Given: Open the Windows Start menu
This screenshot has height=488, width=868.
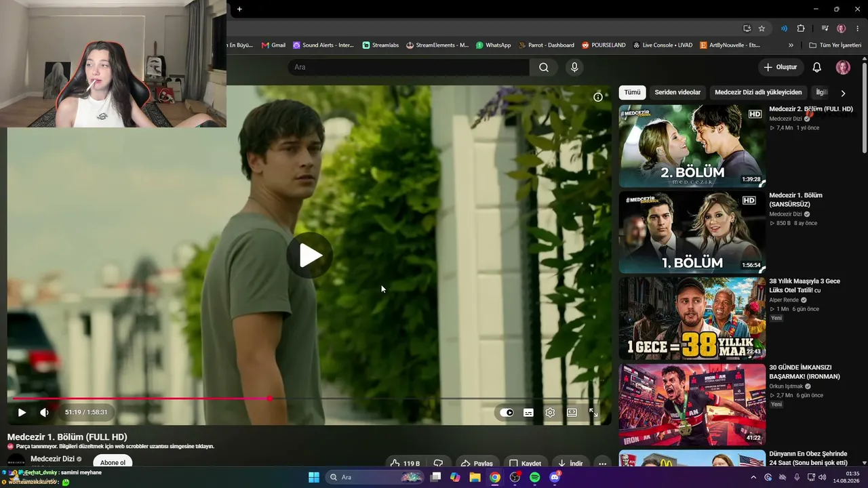Looking at the screenshot, I should point(313,477).
